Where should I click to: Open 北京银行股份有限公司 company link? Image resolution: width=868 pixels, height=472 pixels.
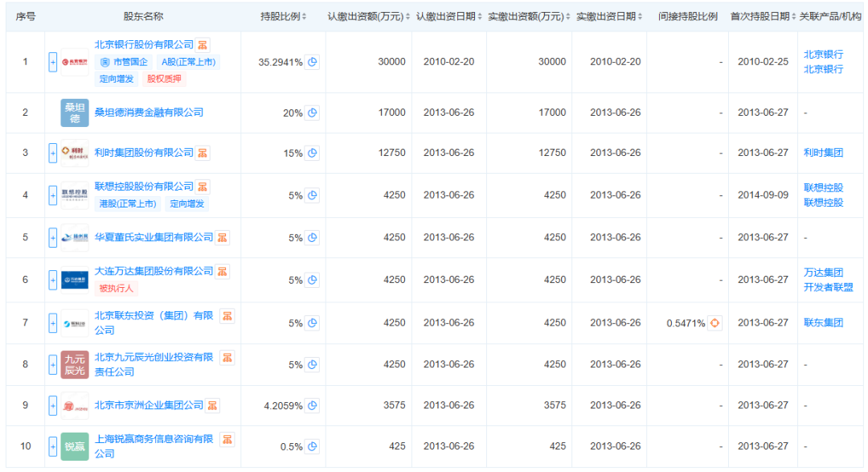[x=144, y=45]
